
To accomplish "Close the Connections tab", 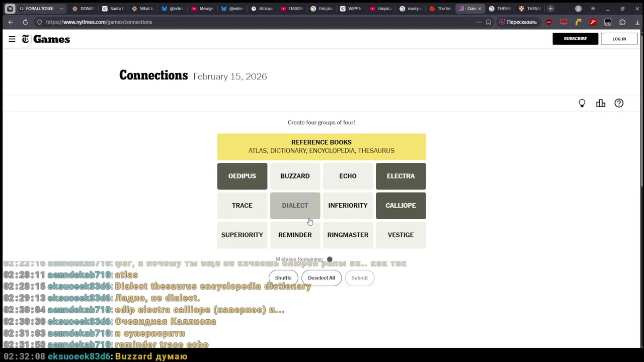I will point(479,9).
